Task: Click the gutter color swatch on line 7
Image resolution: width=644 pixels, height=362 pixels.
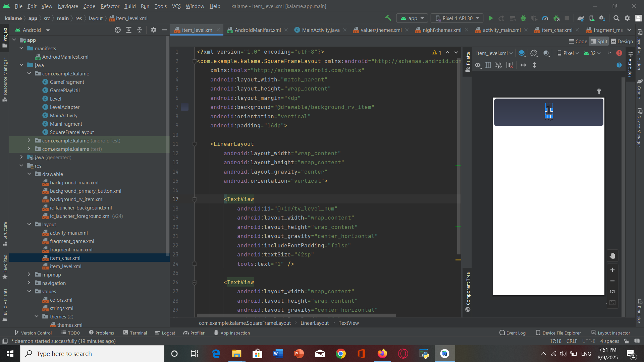Action: pos(184,107)
